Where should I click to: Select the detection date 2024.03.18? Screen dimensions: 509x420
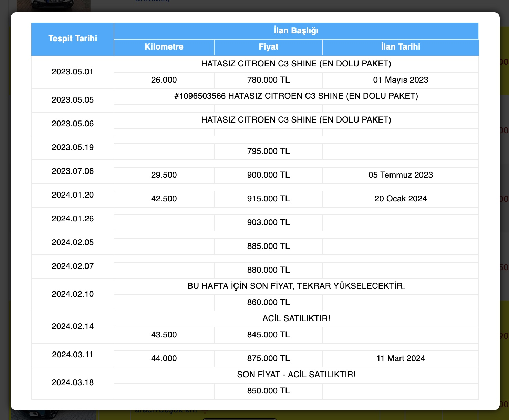click(x=73, y=382)
